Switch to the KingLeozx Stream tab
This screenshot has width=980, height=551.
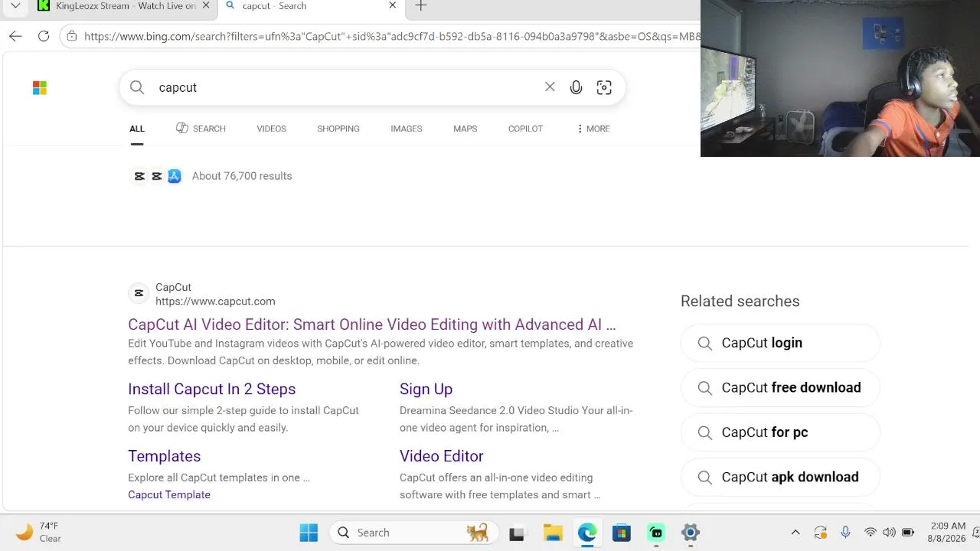[x=122, y=6]
